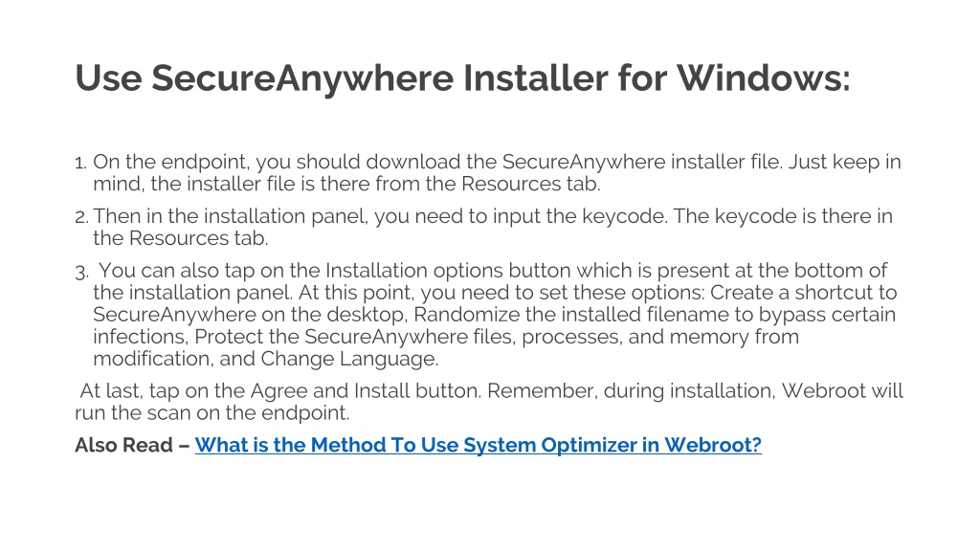This screenshot has width=980, height=551.
Task: Select list item number 2 marker
Action: pos(81,217)
